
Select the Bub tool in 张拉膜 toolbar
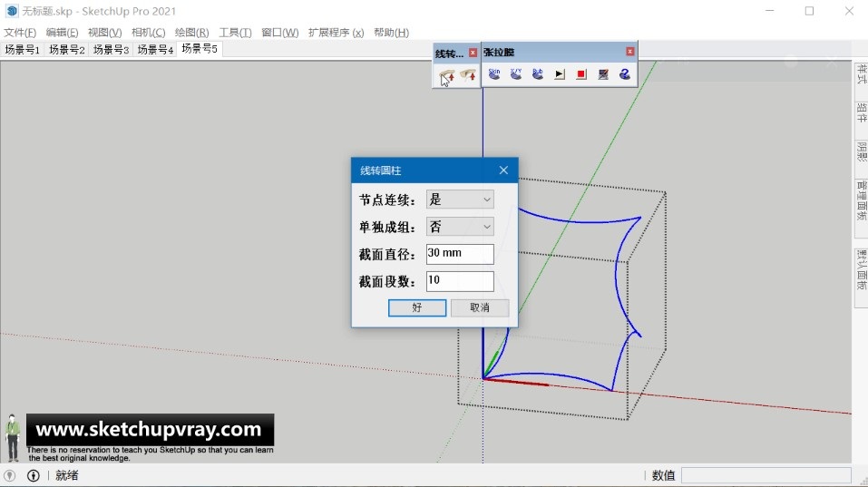(x=538, y=73)
